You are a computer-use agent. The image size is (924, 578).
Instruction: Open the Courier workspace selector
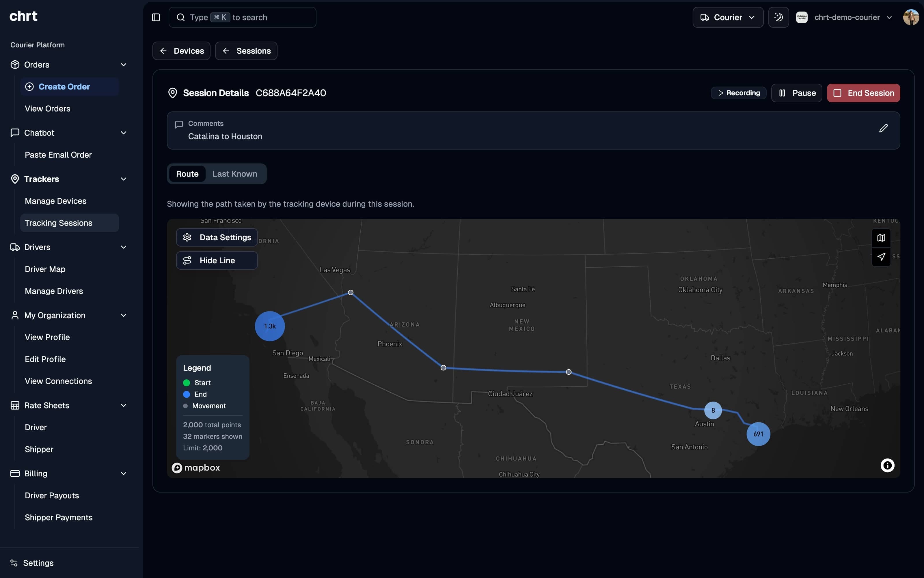(727, 17)
